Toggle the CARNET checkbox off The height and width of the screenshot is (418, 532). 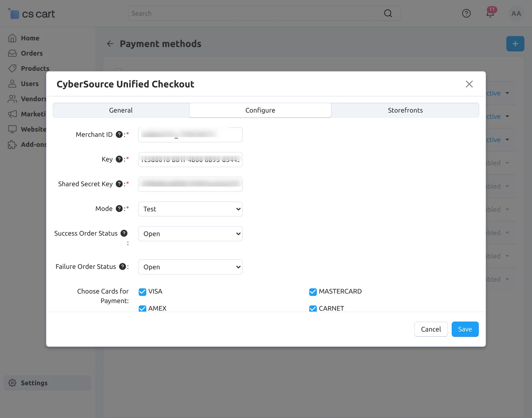[x=313, y=308]
